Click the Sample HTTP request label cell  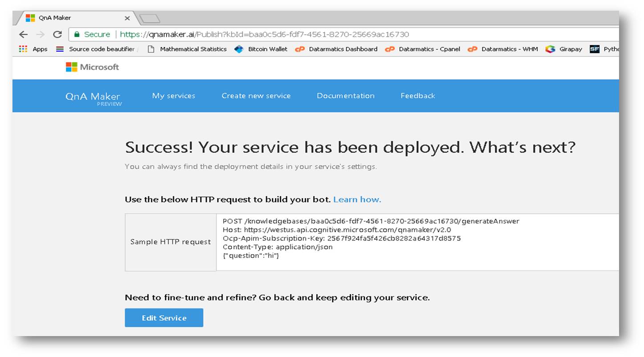pos(171,242)
